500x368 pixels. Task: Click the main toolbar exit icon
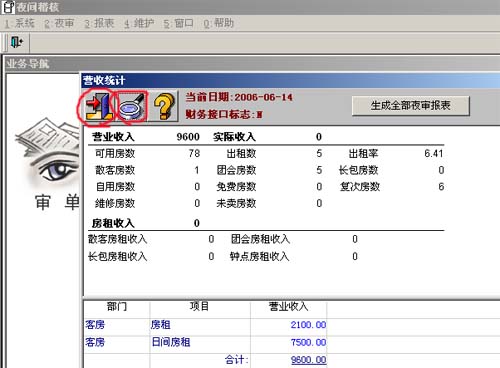(x=17, y=42)
